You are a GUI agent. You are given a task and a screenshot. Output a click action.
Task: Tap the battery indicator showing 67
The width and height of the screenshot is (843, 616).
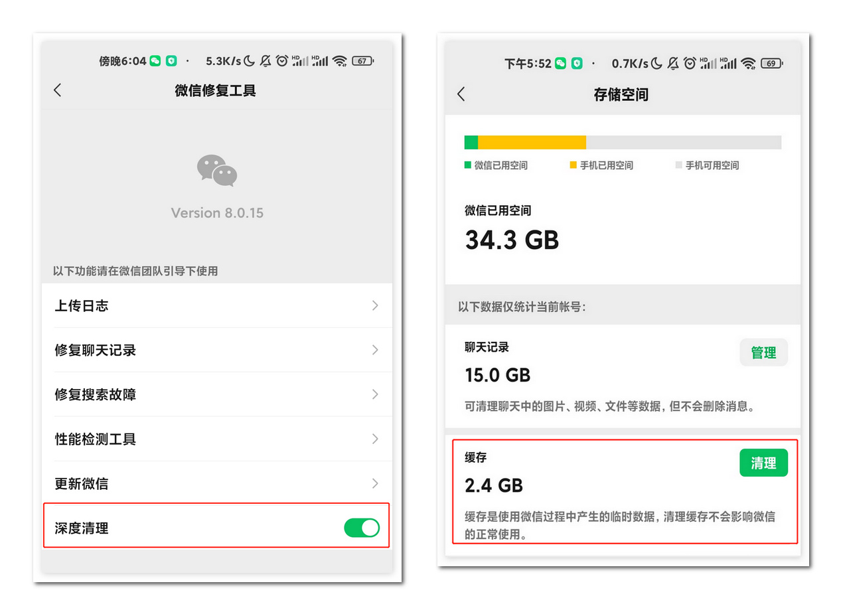(362, 61)
